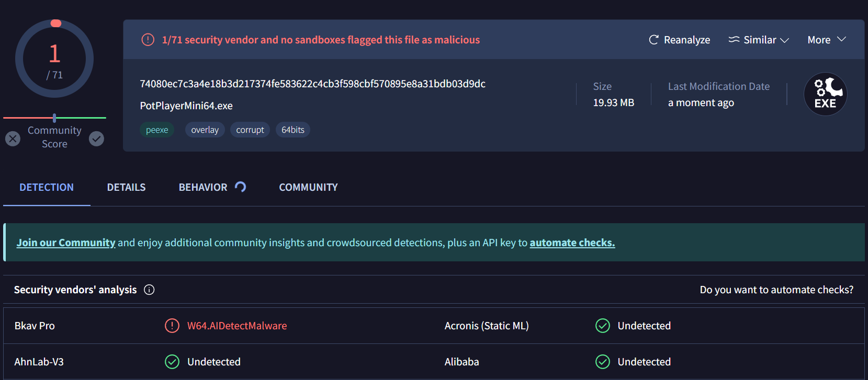The height and width of the screenshot is (380, 868).
Task: Vote positive with the checkmark community icon
Action: (x=96, y=139)
